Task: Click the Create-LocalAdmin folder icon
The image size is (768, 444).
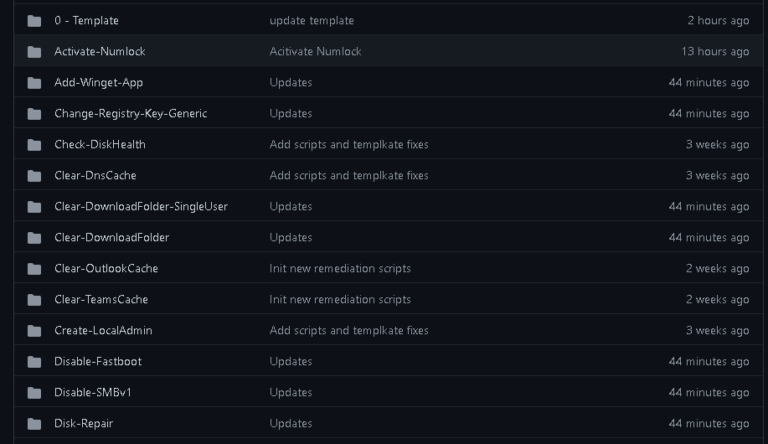Action: pyautogui.click(x=34, y=331)
